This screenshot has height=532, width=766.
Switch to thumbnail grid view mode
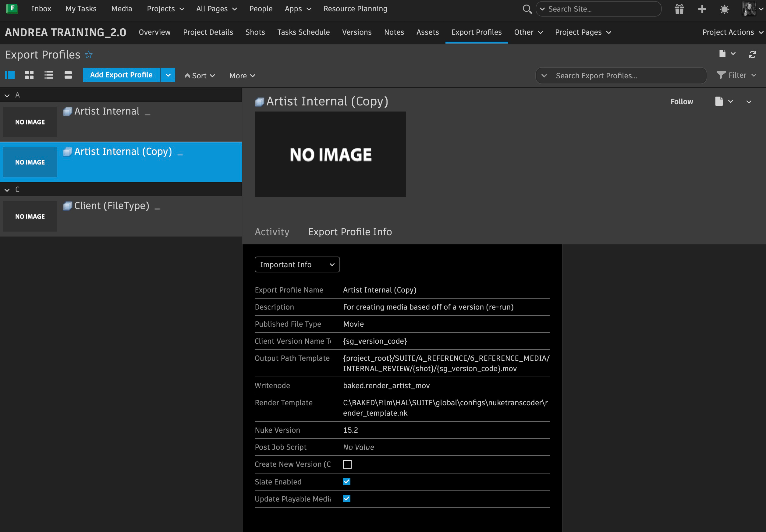[x=29, y=75]
